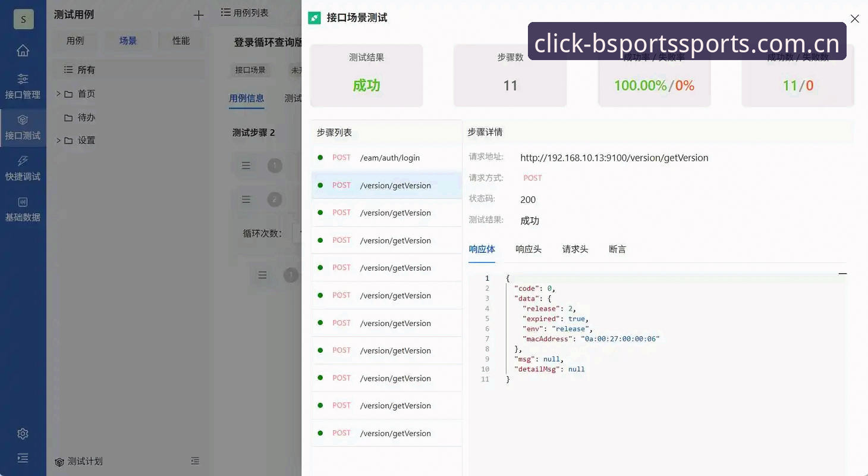Switch to the 断言 tab
The image size is (868, 476).
(x=617, y=249)
